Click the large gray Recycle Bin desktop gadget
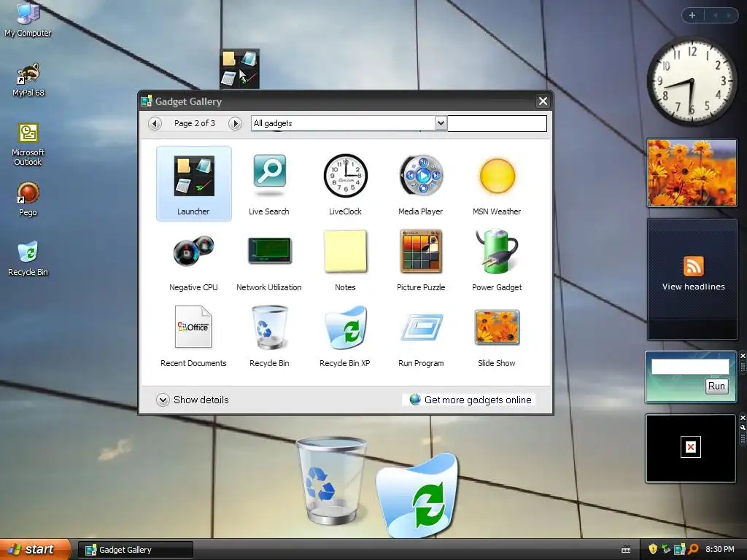The height and width of the screenshot is (560, 747). (x=332, y=481)
